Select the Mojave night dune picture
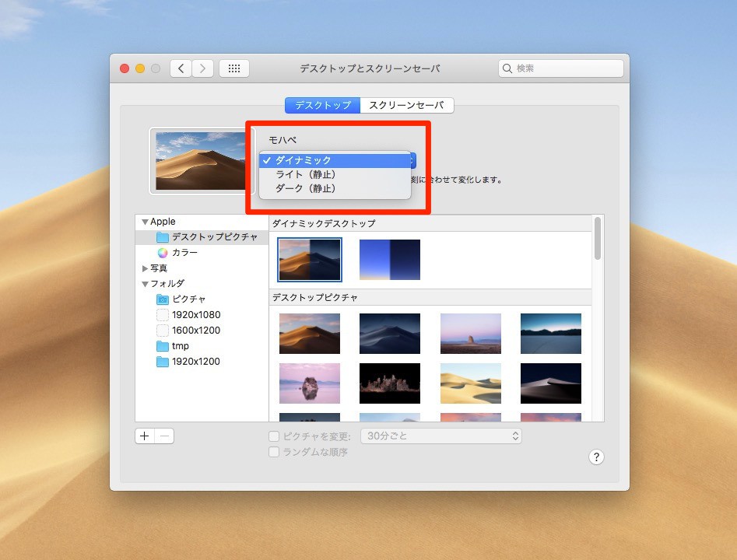The image size is (737, 560). click(x=390, y=334)
